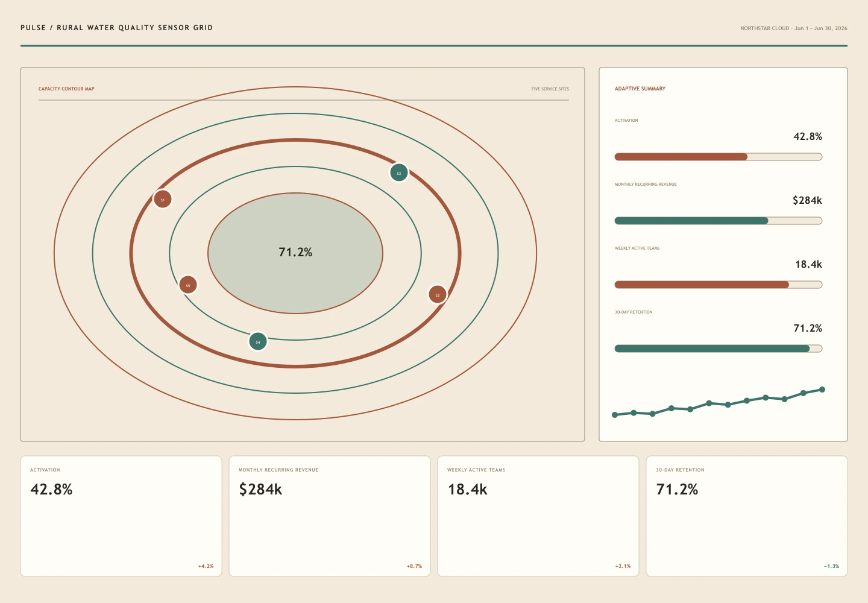Click the "NORTHSTAR CLOUD · Jun 1 – Jun 30, 2026" date range

pyautogui.click(x=794, y=28)
